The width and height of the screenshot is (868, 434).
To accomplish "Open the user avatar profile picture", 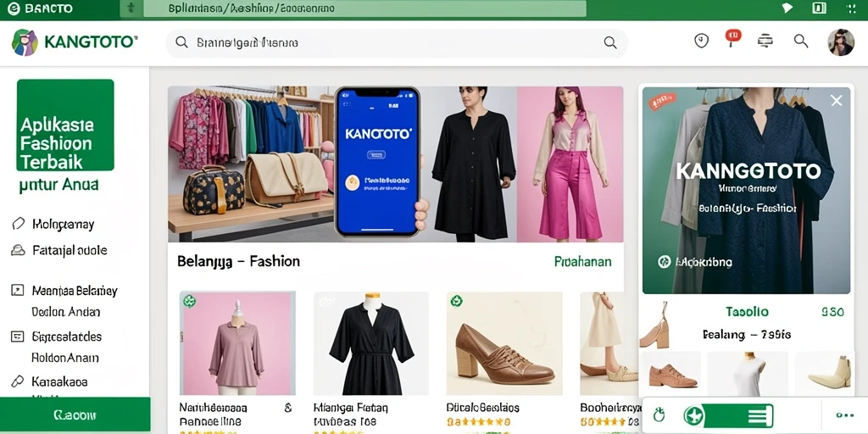I will [x=841, y=42].
